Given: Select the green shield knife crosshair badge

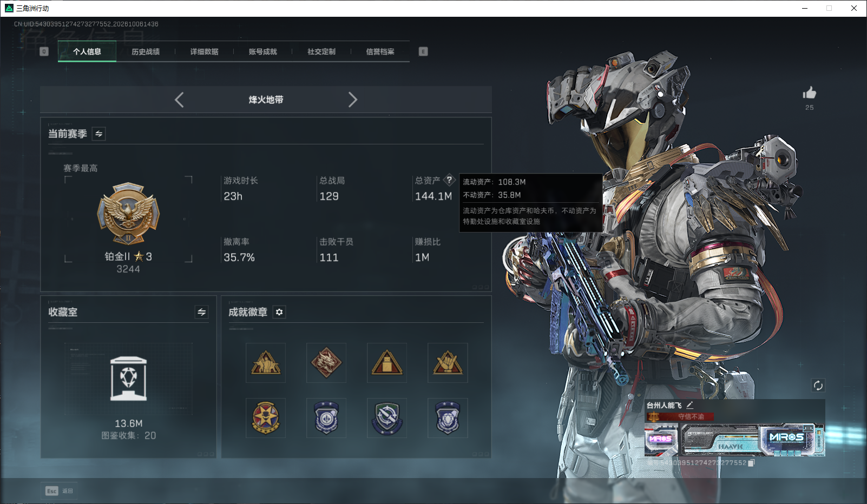Looking at the screenshot, I should 387,418.
